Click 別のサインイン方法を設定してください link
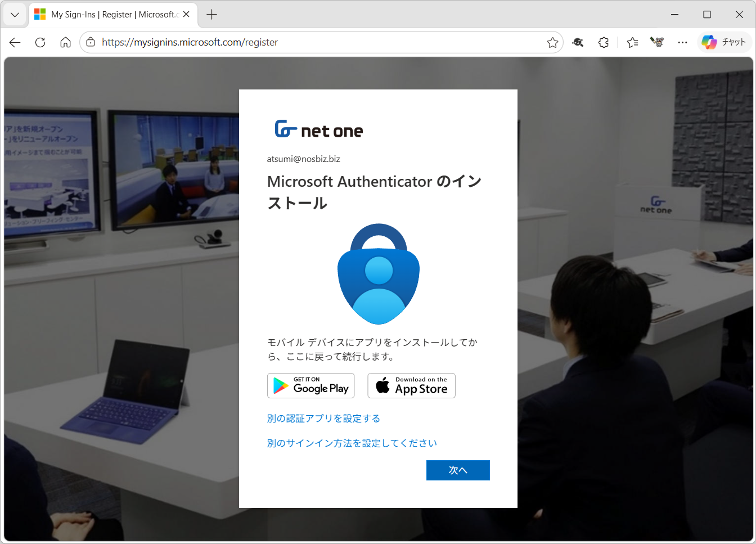 pyautogui.click(x=352, y=443)
